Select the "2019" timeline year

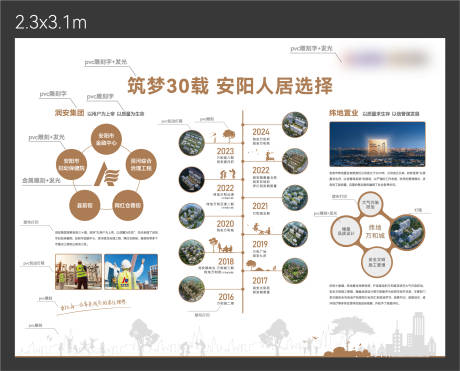click(260, 244)
